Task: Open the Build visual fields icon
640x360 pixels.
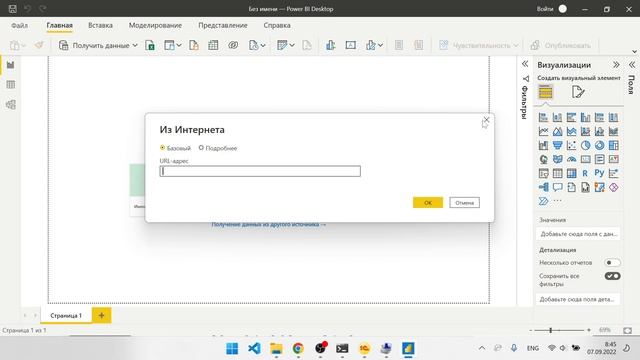Action: tap(545, 92)
